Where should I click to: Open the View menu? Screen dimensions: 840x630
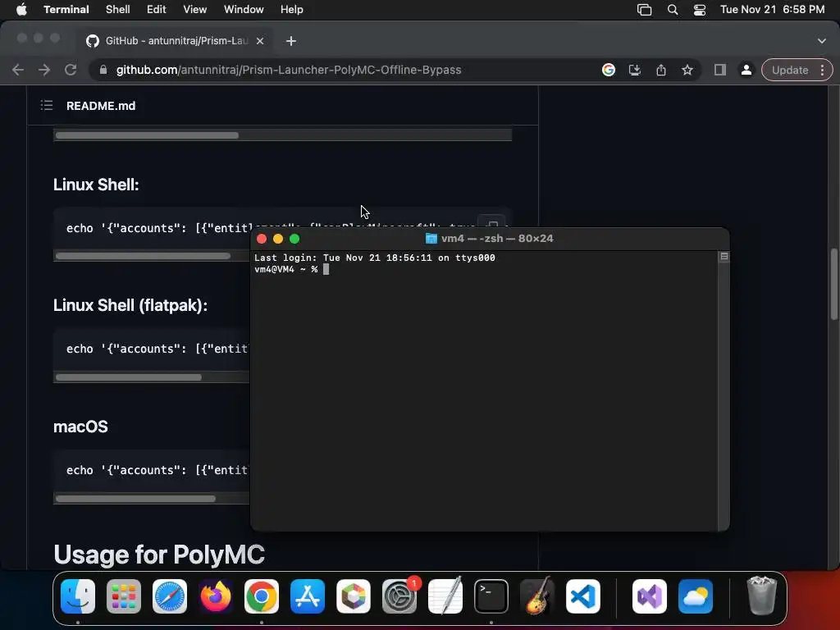click(195, 10)
